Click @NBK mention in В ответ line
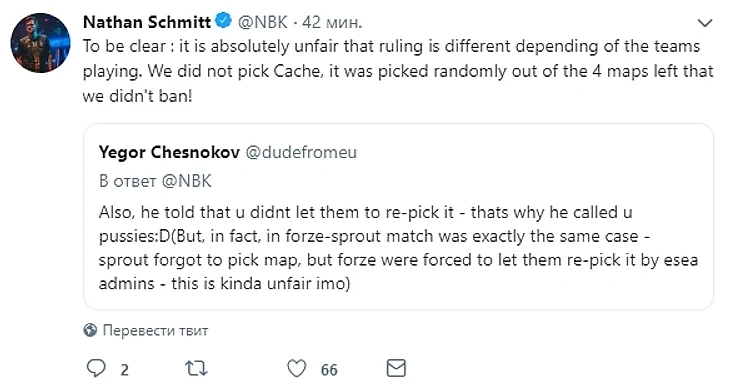This screenshot has height=385, width=730. coord(186,181)
